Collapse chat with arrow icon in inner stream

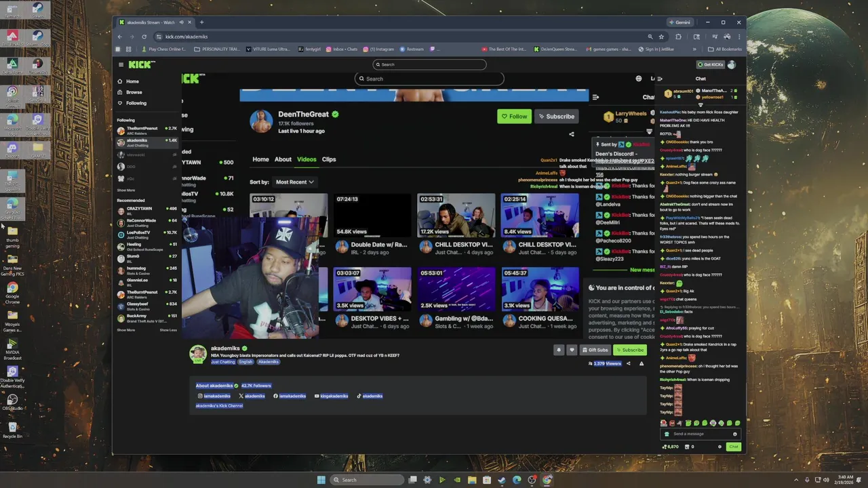click(x=595, y=97)
